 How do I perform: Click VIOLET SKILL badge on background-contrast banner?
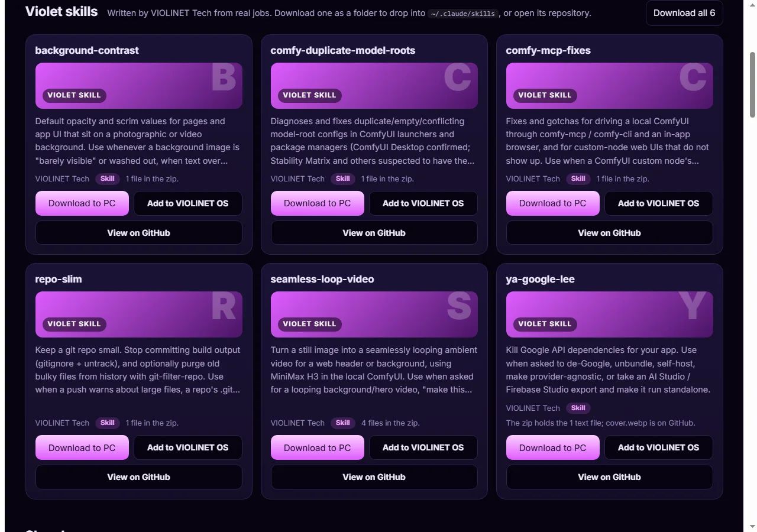tap(75, 95)
